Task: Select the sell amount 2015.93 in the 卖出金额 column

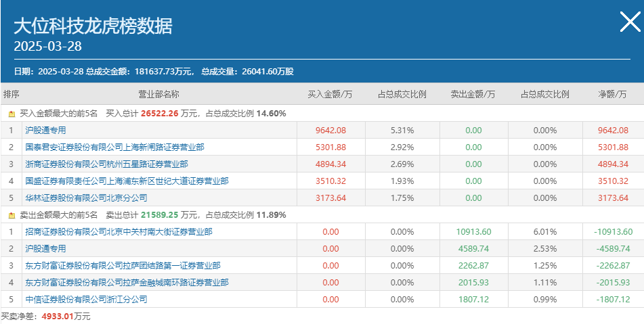Action: click(x=473, y=283)
